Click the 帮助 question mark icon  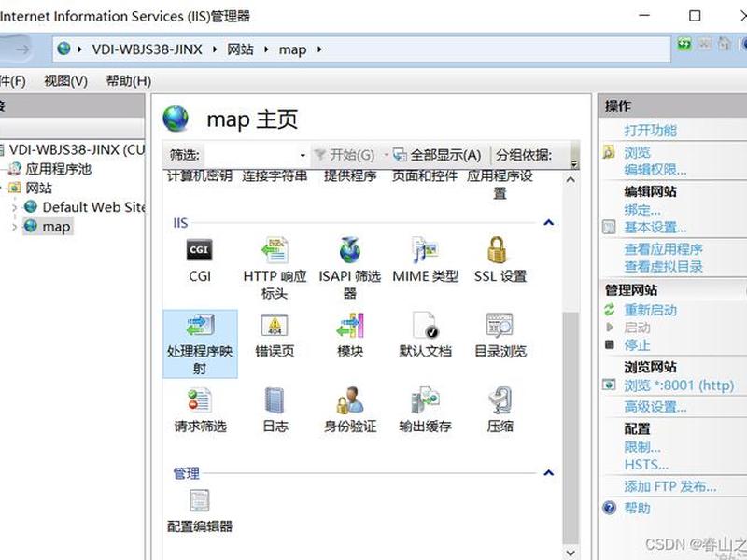click(610, 508)
